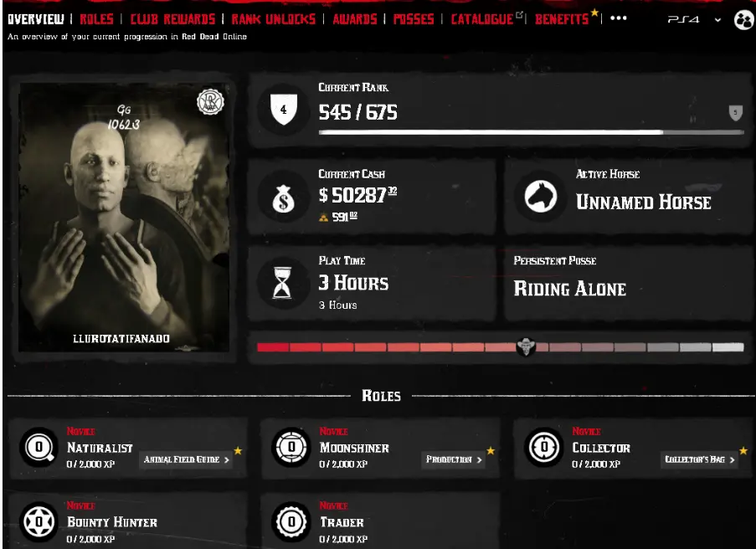Open the Social Club account icon
The image size is (756, 549).
tap(744, 20)
